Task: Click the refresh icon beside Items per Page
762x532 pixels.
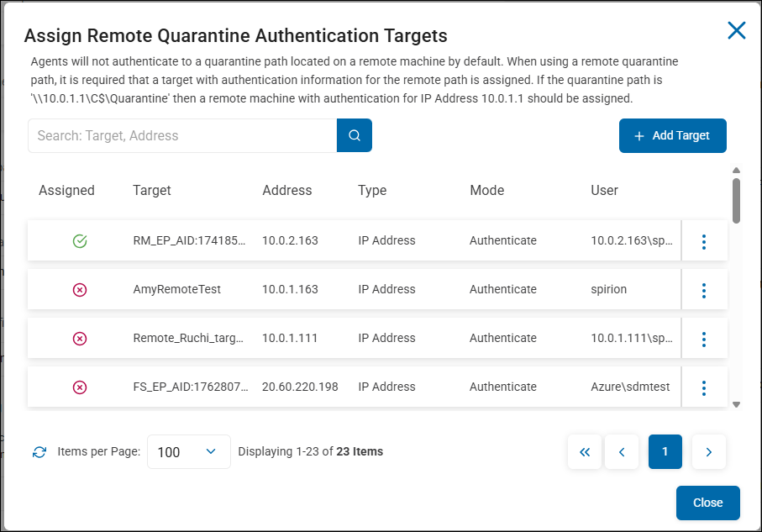Action: [x=39, y=452]
